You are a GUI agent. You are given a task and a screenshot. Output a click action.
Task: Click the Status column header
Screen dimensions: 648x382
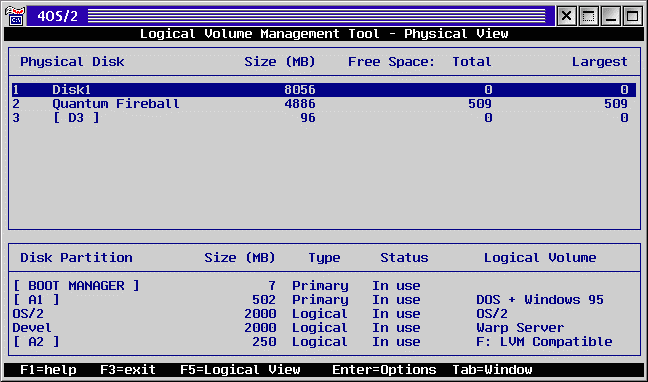(404, 258)
